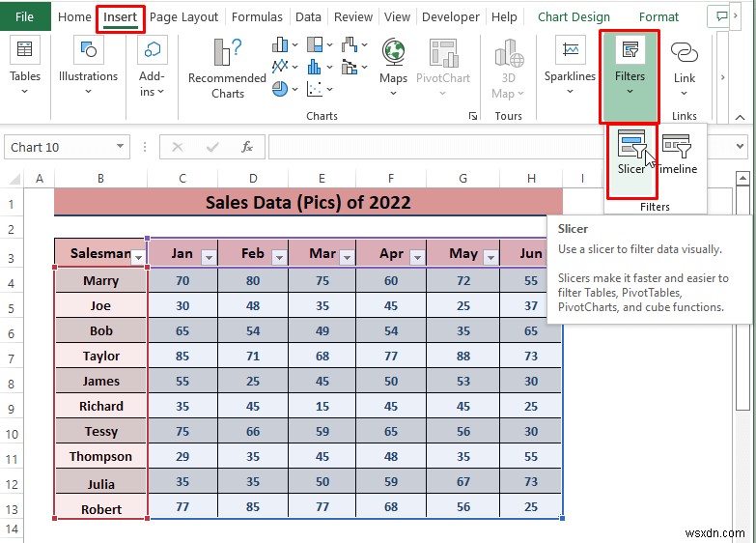Open the Salesman column filter dropdown
The image size is (756, 543).
pyautogui.click(x=138, y=258)
